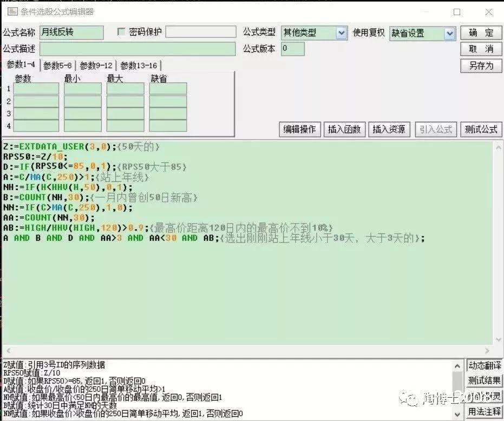Click the translation line B赋值:统计30日中满足NH的天数

60,405
